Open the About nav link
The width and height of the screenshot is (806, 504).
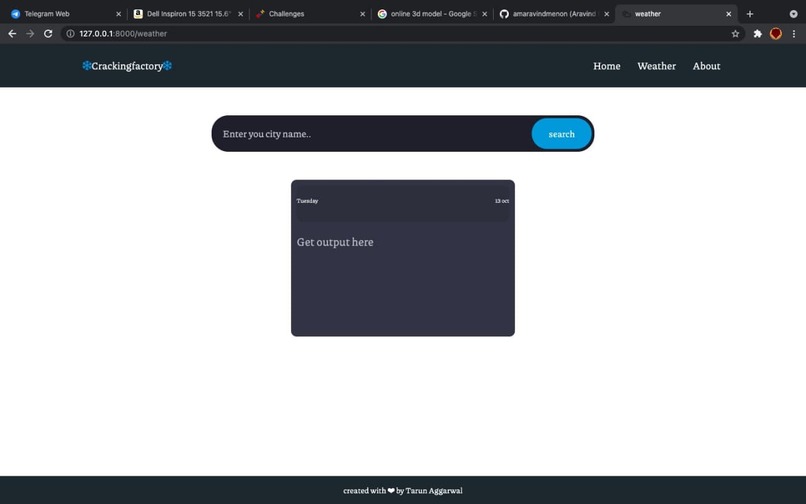point(706,66)
